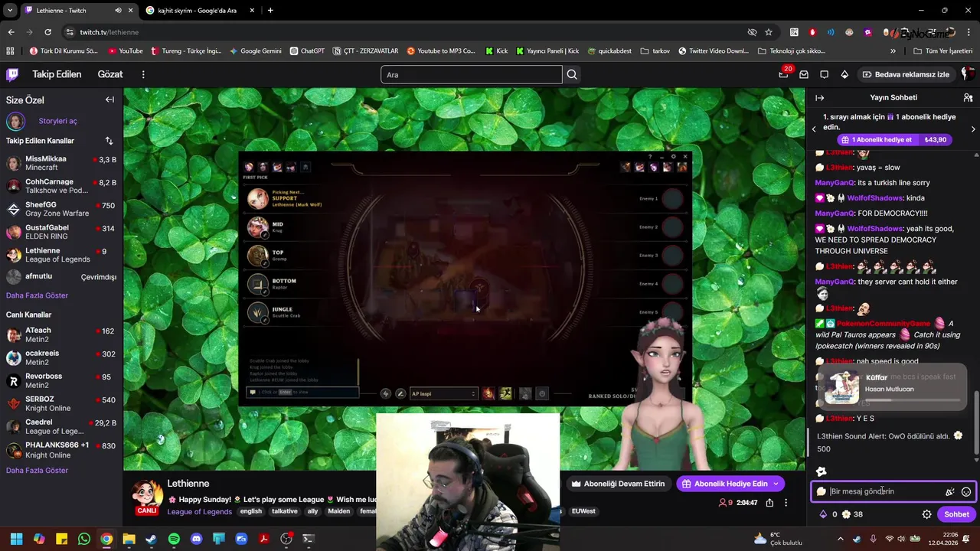
Task: Click the 1 Abonelik hediye et button
Action: pos(894,139)
